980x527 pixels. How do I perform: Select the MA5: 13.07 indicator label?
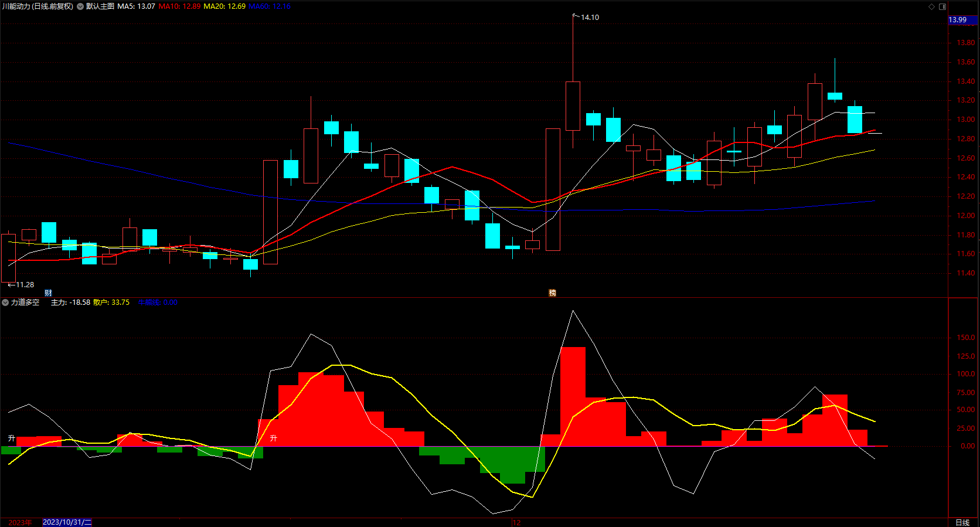(x=137, y=6)
